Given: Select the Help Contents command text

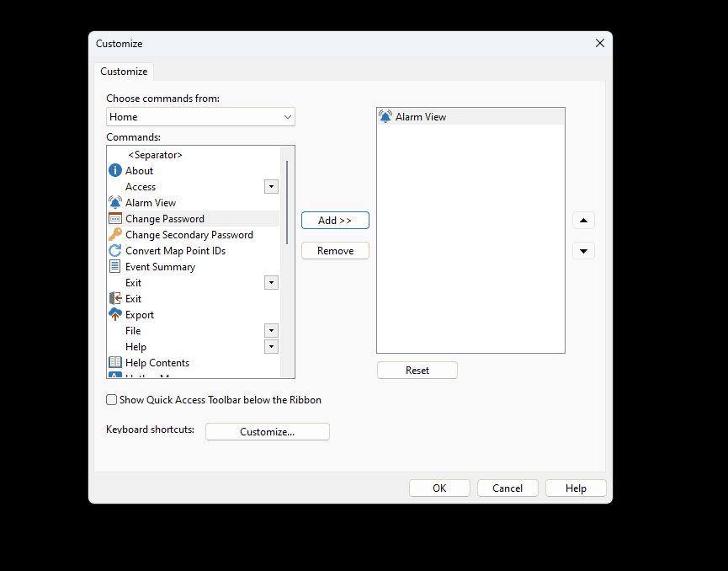Looking at the screenshot, I should tap(157, 363).
